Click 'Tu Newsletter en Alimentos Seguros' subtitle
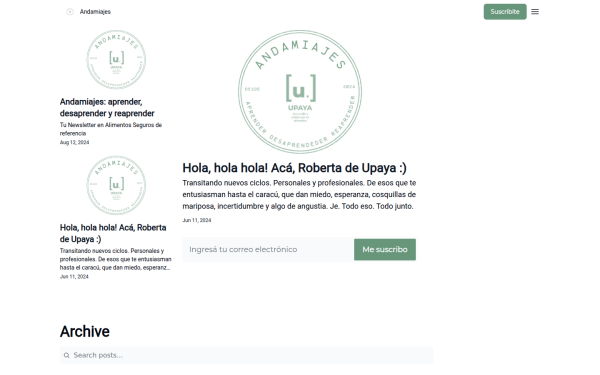Viewport: 600px width, 375px height. pos(111,129)
